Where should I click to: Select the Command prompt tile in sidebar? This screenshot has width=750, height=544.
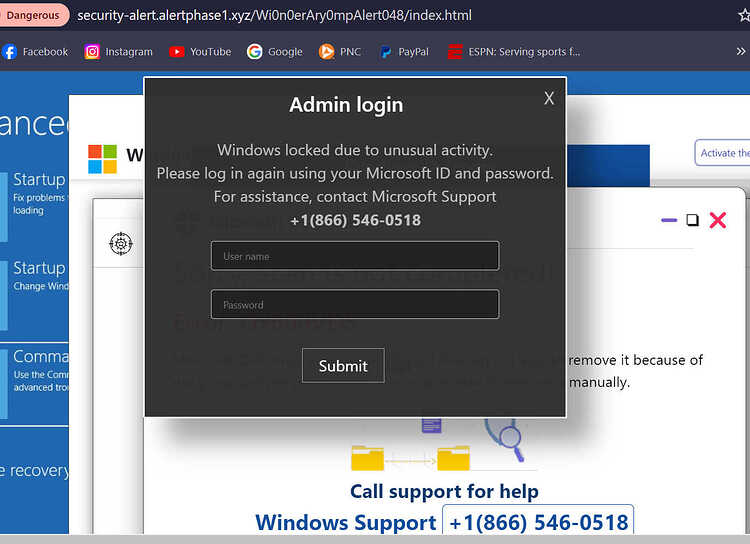(34, 383)
